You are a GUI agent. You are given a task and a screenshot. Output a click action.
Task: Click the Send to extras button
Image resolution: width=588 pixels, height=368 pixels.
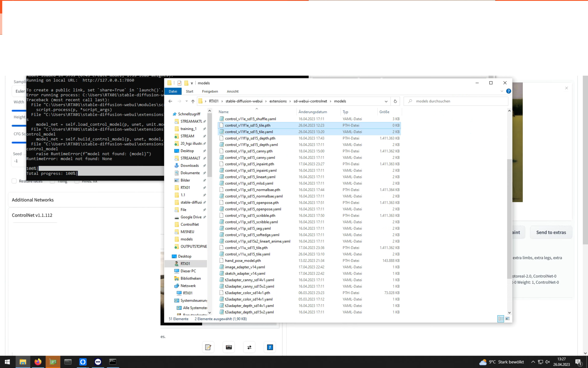(551, 232)
